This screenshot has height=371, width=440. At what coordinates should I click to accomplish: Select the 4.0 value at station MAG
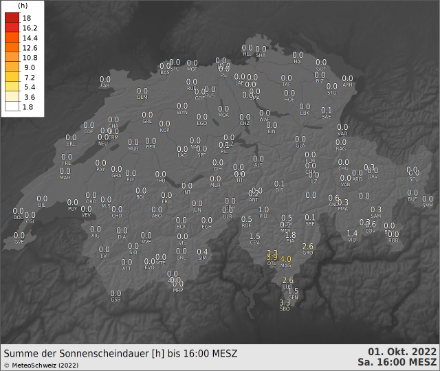click(x=286, y=259)
